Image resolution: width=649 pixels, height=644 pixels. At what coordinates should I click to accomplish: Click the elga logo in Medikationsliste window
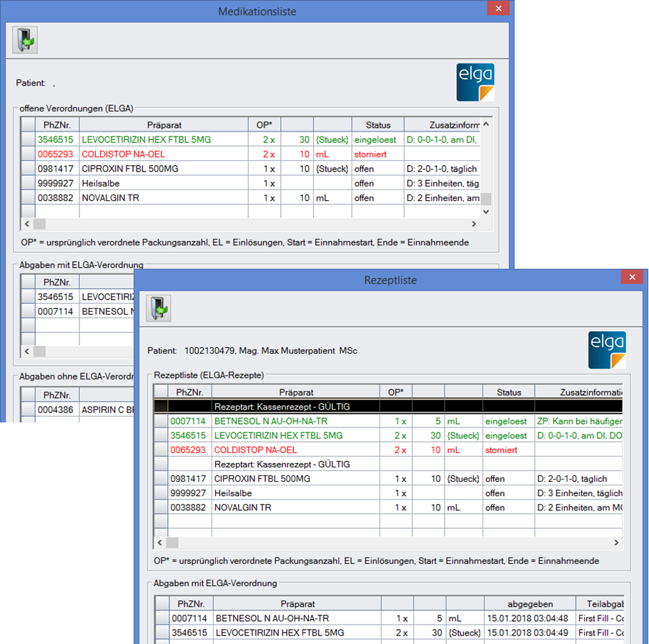click(475, 82)
